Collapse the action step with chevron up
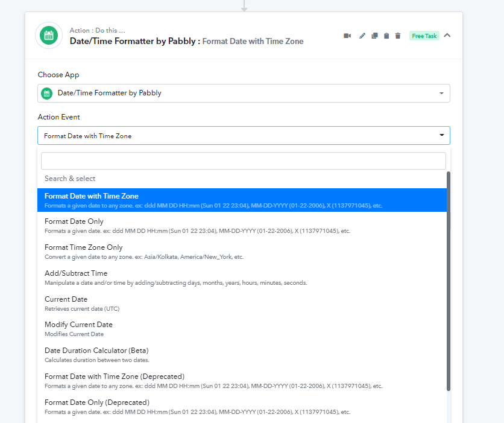Screen dimensions: 504x423 tap(447, 36)
